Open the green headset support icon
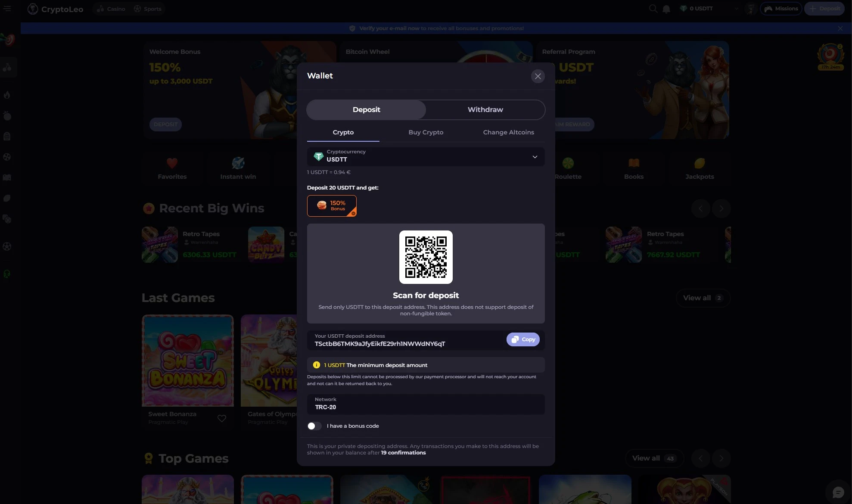The image size is (852, 504). [x=7, y=274]
